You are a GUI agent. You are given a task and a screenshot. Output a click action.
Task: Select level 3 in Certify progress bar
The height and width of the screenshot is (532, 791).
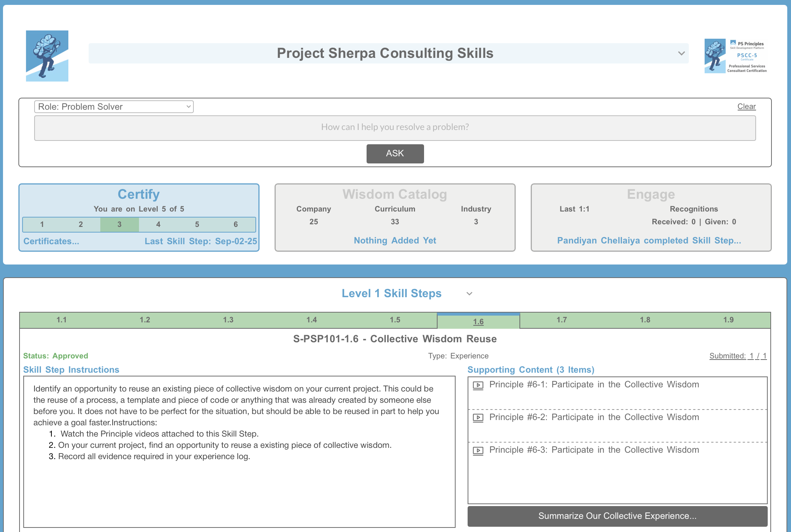pos(119,224)
